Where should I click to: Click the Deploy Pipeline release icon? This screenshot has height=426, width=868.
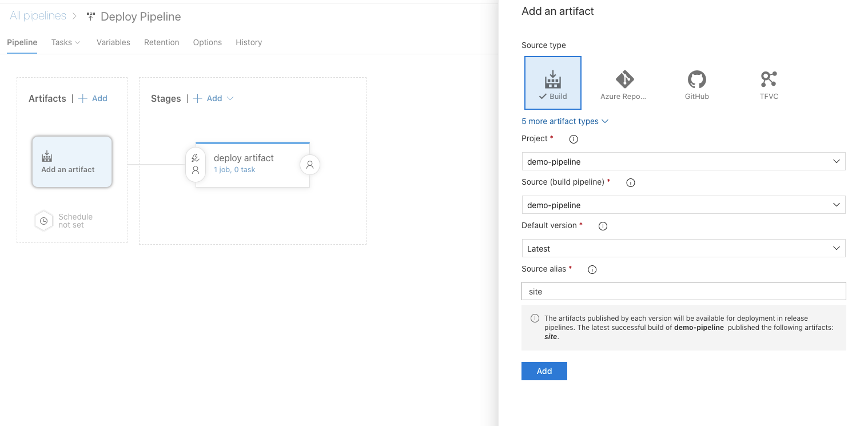(90, 16)
